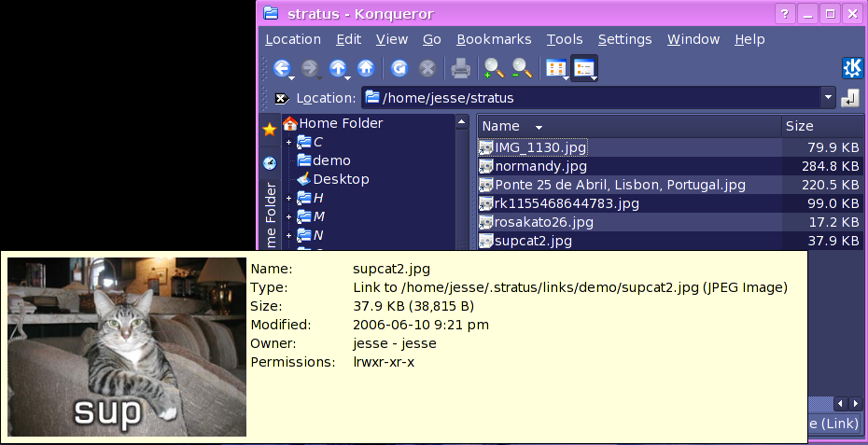Open the Location menu
The width and height of the screenshot is (868, 445).
pos(293,39)
